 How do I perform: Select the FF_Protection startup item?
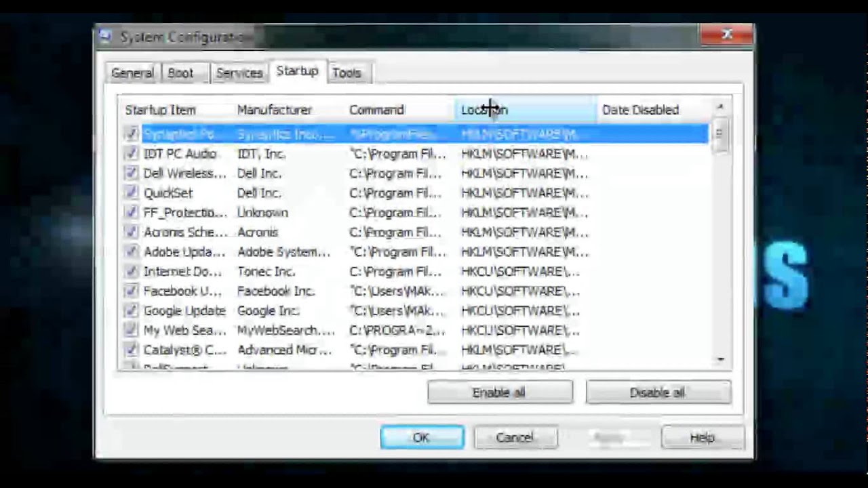(x=414, y=213)
